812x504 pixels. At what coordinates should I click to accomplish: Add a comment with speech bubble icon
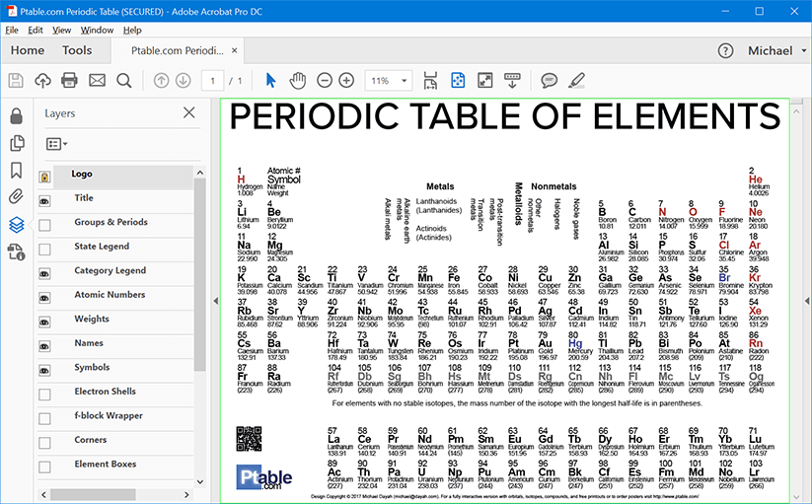(549, 80)
